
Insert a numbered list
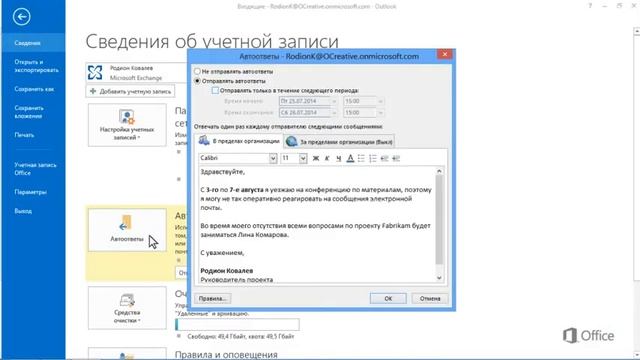[373, 158]
